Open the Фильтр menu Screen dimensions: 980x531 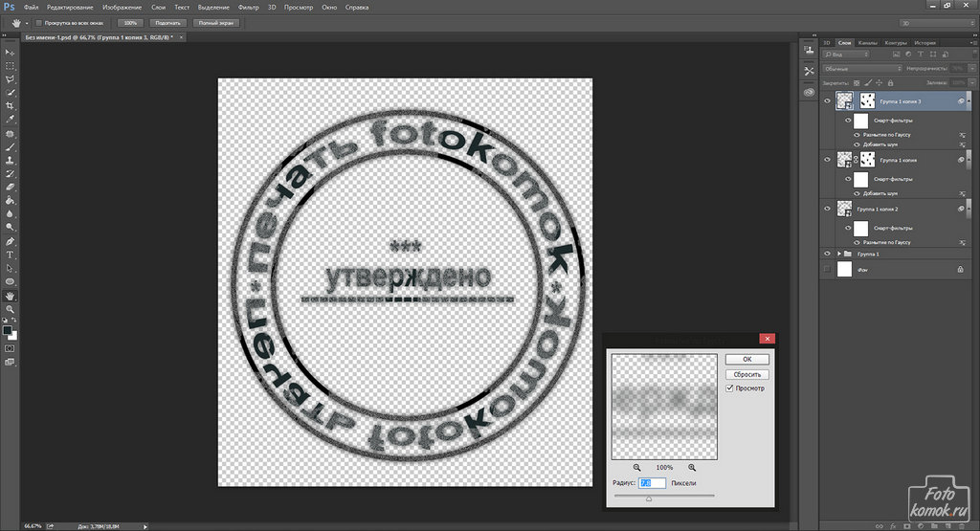click(248, 8)
